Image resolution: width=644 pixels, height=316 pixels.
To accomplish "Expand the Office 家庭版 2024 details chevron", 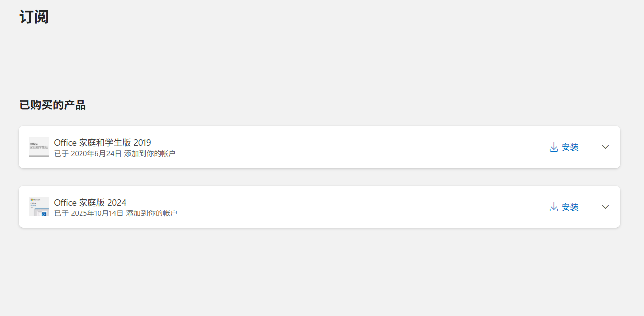I will pos(605,207).
